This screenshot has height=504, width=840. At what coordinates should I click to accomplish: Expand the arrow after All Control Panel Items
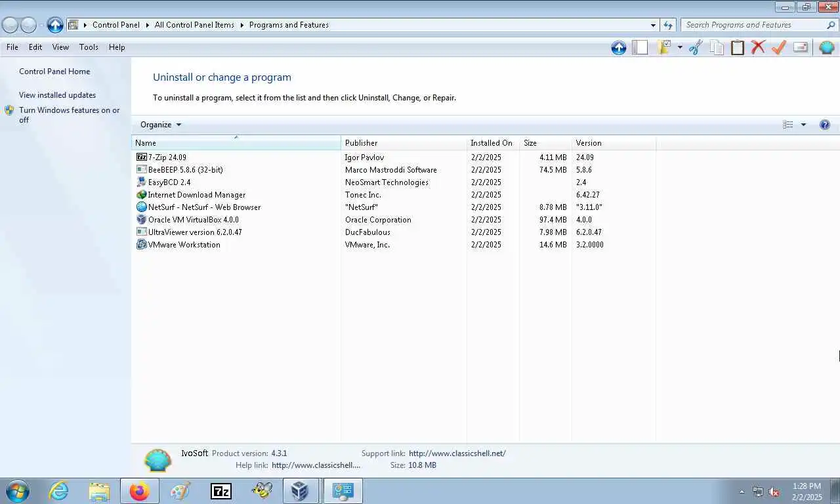click(241, 25)
